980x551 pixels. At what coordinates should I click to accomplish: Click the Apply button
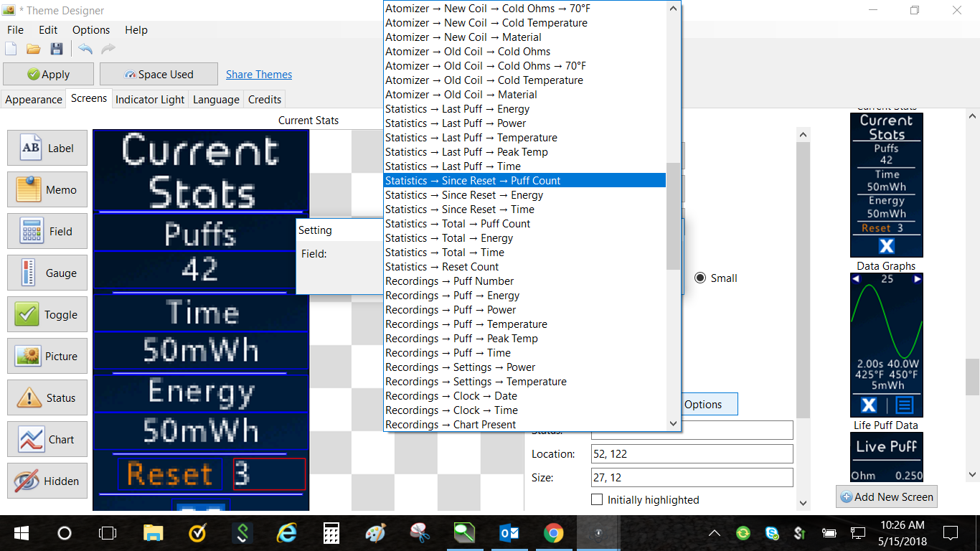pyautogui.click(x=48, y=75)
